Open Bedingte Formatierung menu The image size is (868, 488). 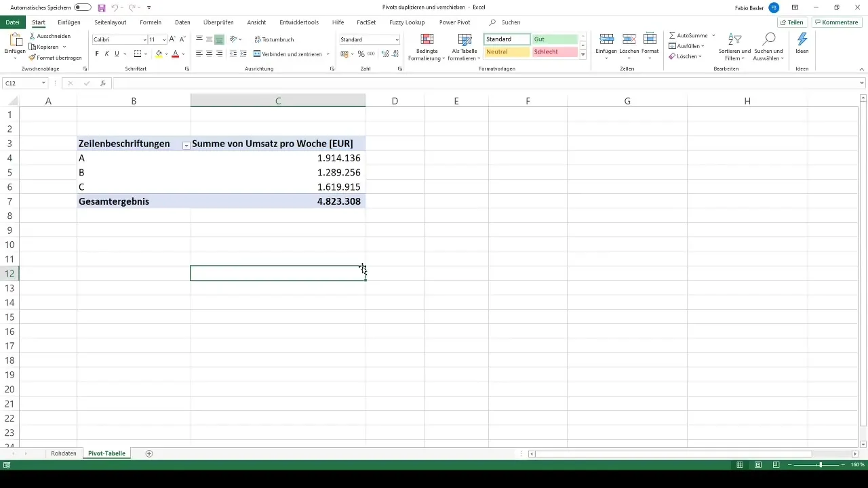click(427, 47)
